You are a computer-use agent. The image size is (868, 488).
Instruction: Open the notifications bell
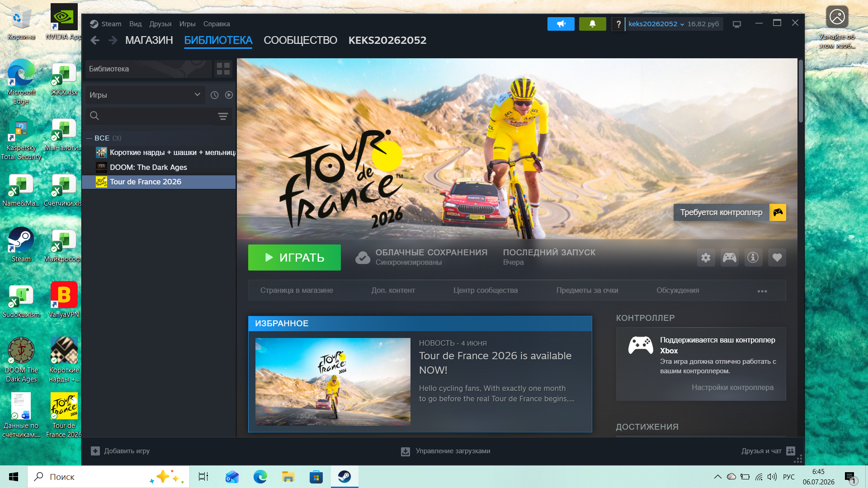point(592,24)
